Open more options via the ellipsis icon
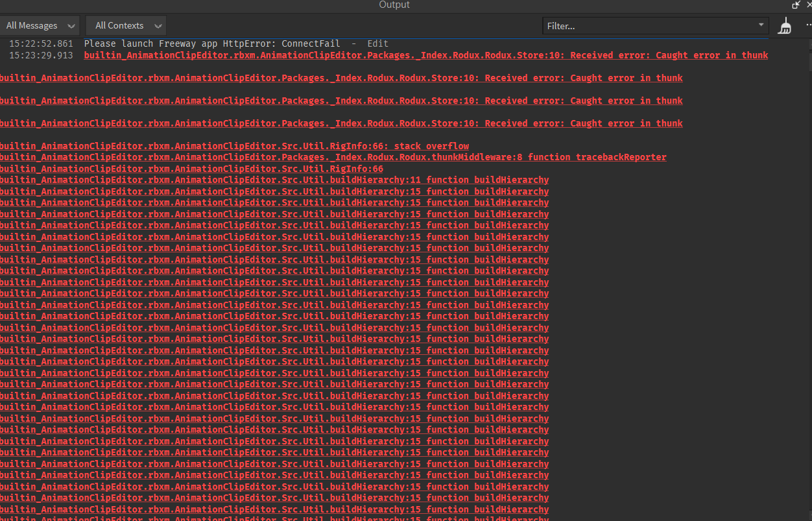This screenshot has width=812, height=521. (x=809, y=25)
